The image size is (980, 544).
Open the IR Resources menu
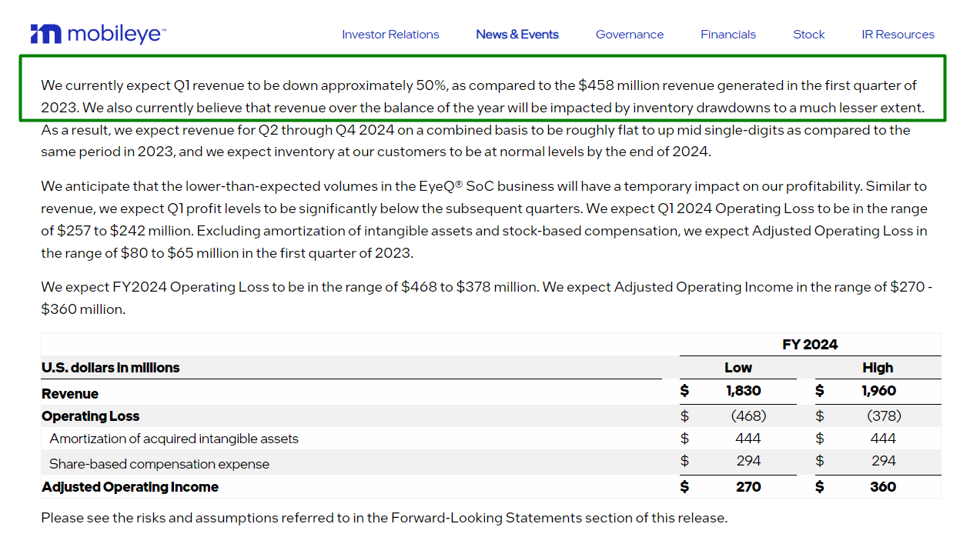[898, 35]
